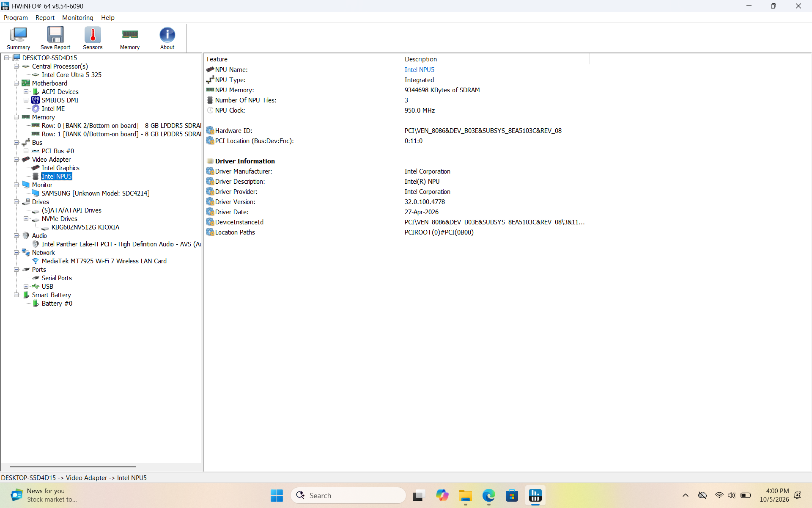Open the About info icon
The height and width of the screenshot is (508, 812).
coord(167,38)
